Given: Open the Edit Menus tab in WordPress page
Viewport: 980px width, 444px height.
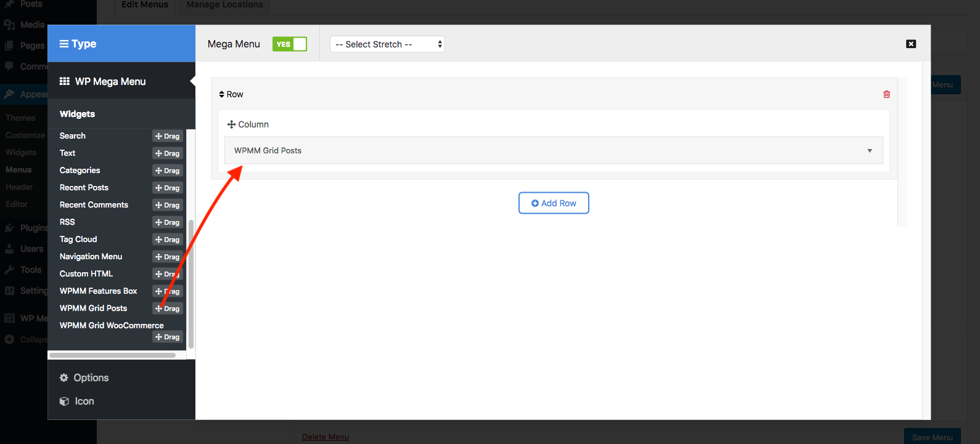Looking at the screenshot, I should [145, 5].
